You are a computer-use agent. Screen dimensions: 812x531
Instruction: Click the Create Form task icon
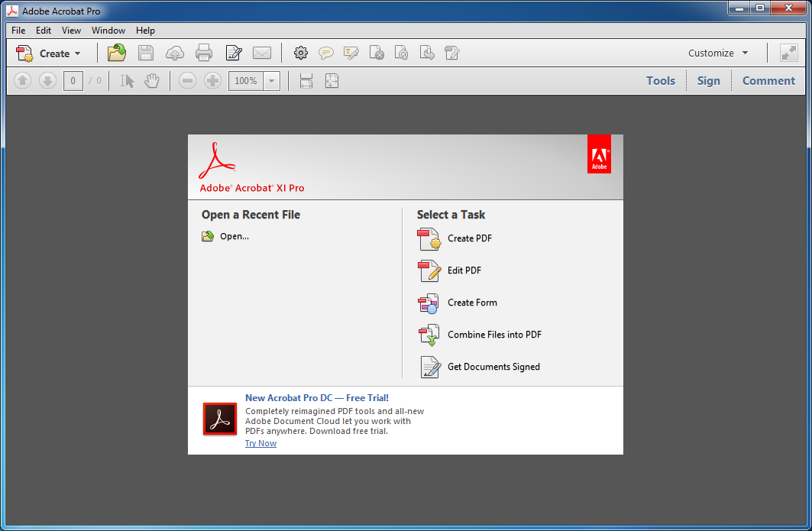pos(429,303)
